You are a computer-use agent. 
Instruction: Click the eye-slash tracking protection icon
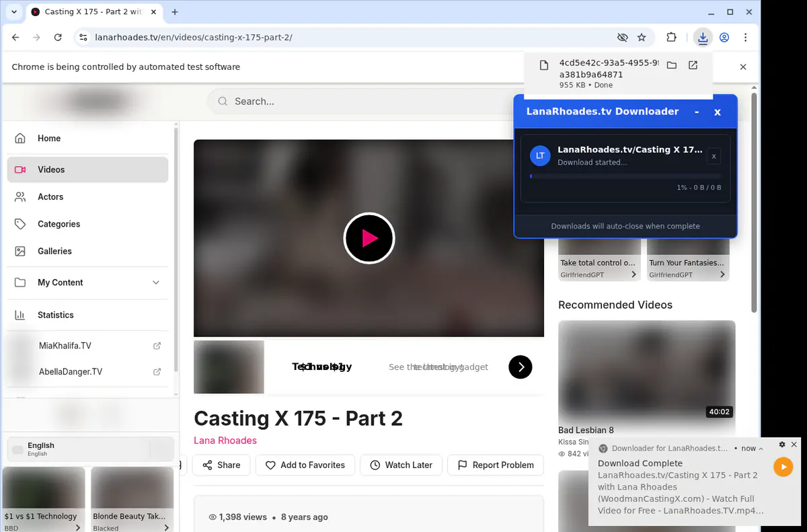point(622,38)
